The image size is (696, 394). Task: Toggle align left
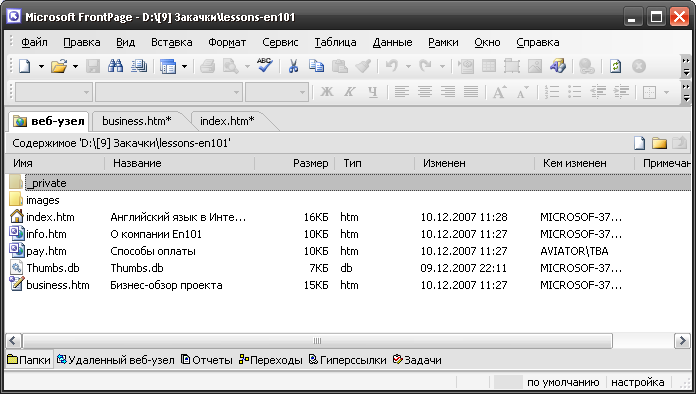(402, 92)
